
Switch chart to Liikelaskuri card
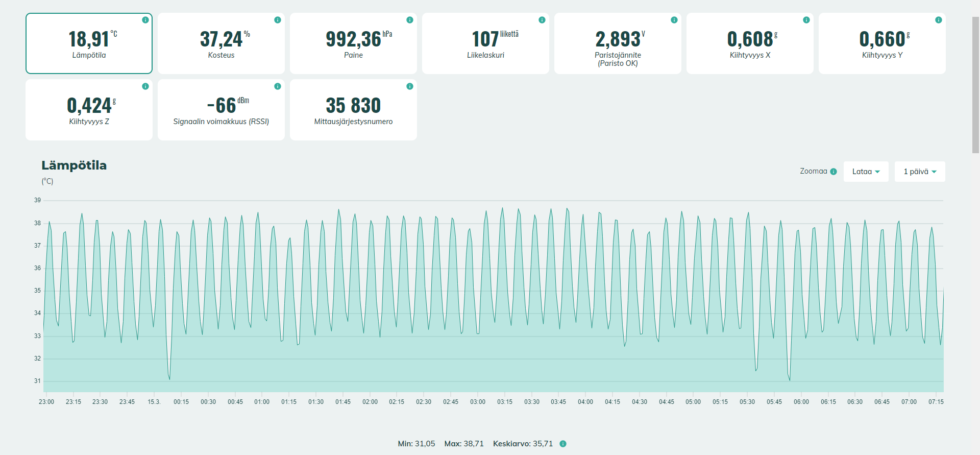point(485,43)
